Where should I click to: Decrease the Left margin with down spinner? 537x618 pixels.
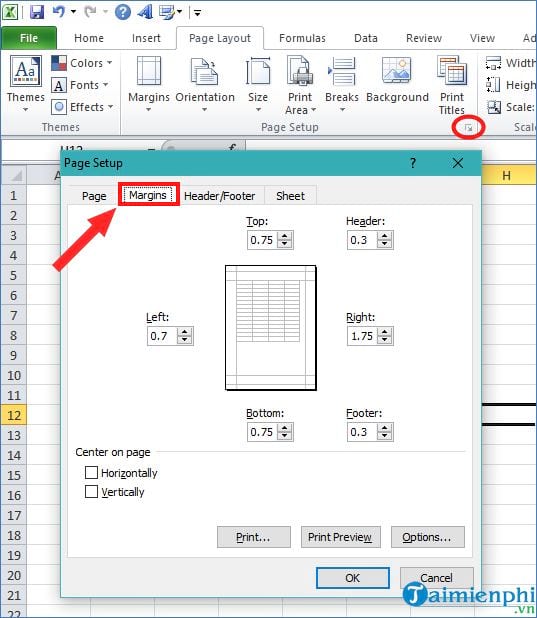(x=185, y=340)
